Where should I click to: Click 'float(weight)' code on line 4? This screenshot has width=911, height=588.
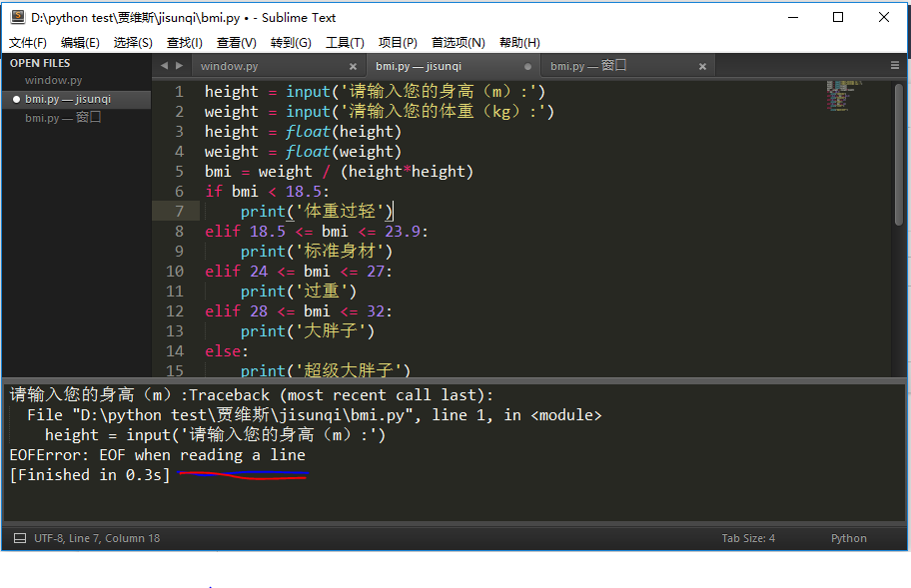click(x=344, y=152)
